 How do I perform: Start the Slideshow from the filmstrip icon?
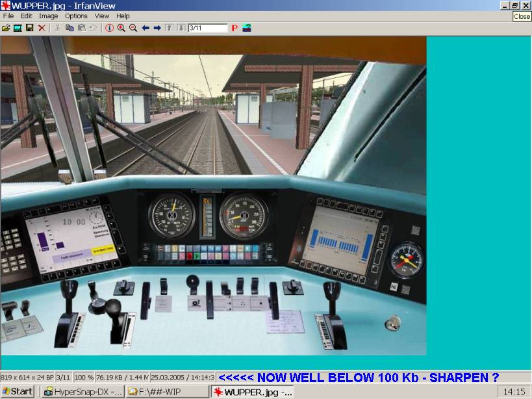pos(18,28)
